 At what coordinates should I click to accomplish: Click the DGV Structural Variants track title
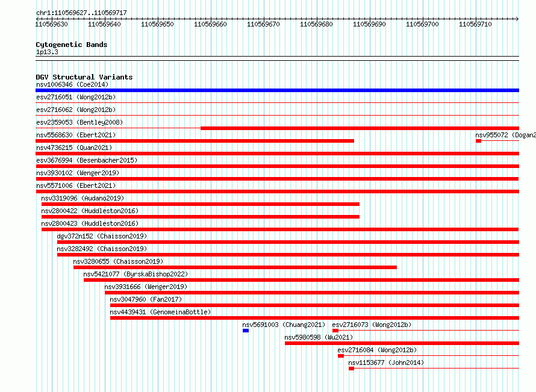84,77
